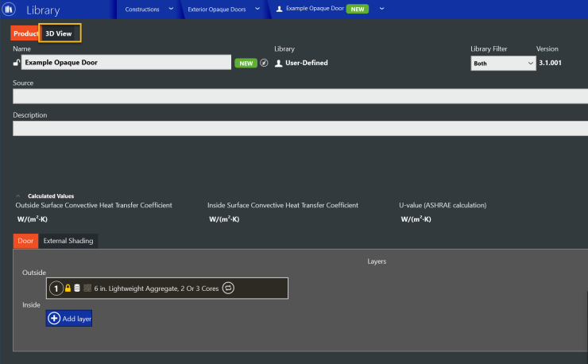Open the External Shading tab

pos(68,241)
